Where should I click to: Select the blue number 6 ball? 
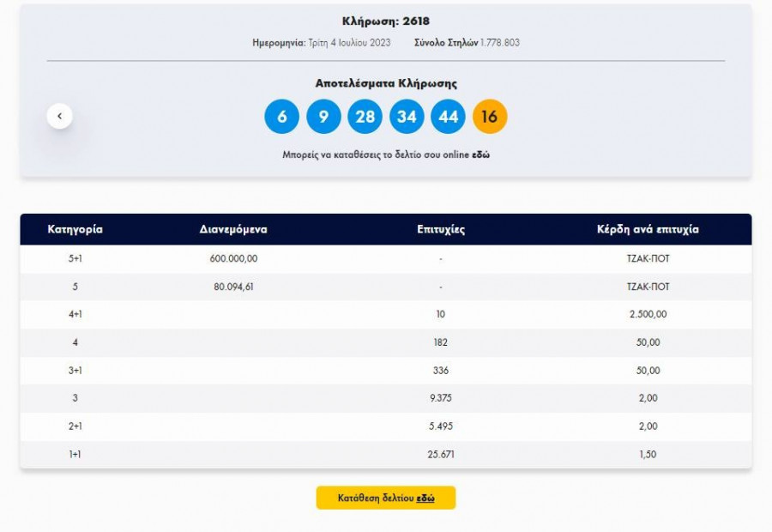click(x=282, y=117)
